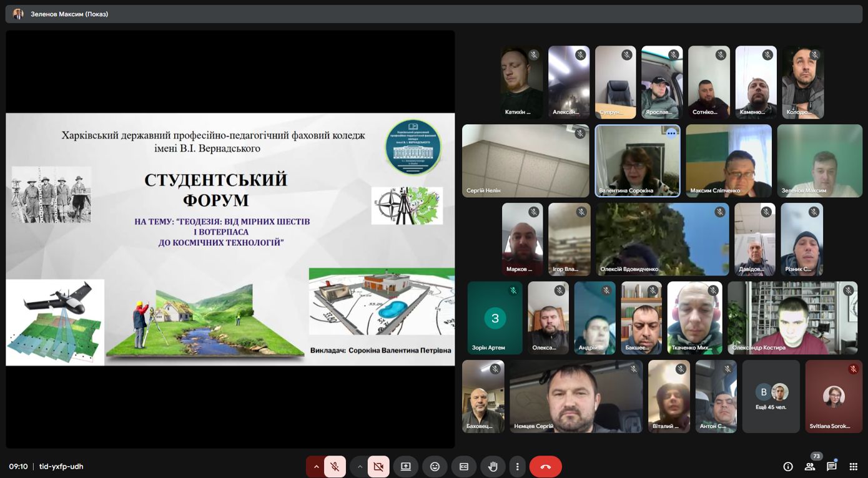This screenshot has width=868, height=478.
Task: Raise your hand in the meeting
Action: tap(493, 467)
